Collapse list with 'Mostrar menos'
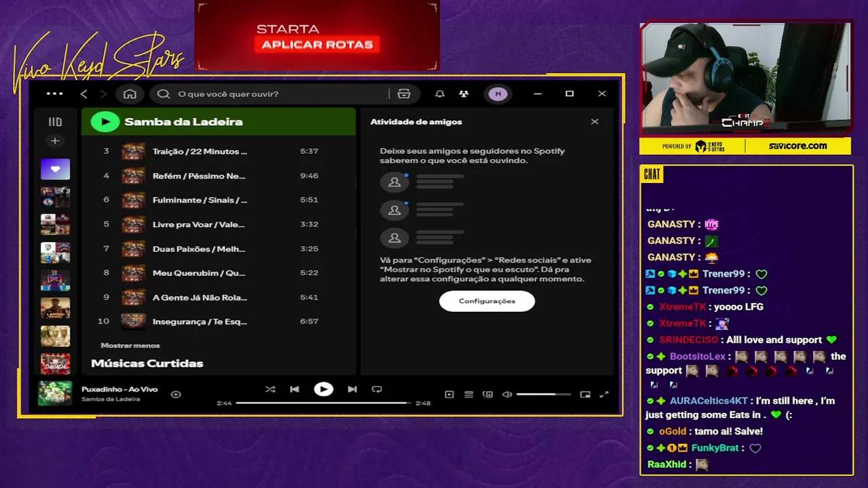Image resolution: width=868 pixels, height=488 pixels. (130, 346)
